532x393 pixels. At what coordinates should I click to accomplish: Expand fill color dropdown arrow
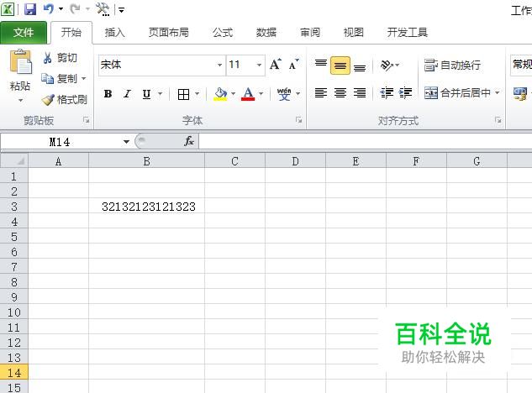coord(233,93)
